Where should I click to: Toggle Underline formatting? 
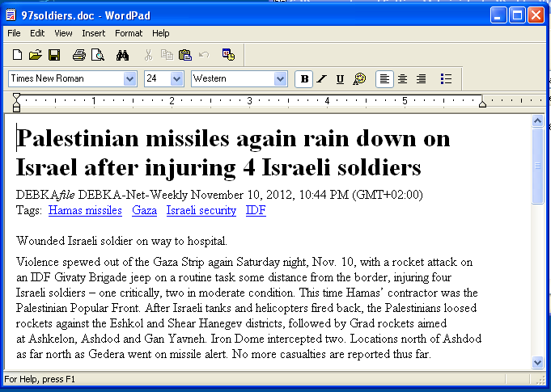[x=340, y=79]
